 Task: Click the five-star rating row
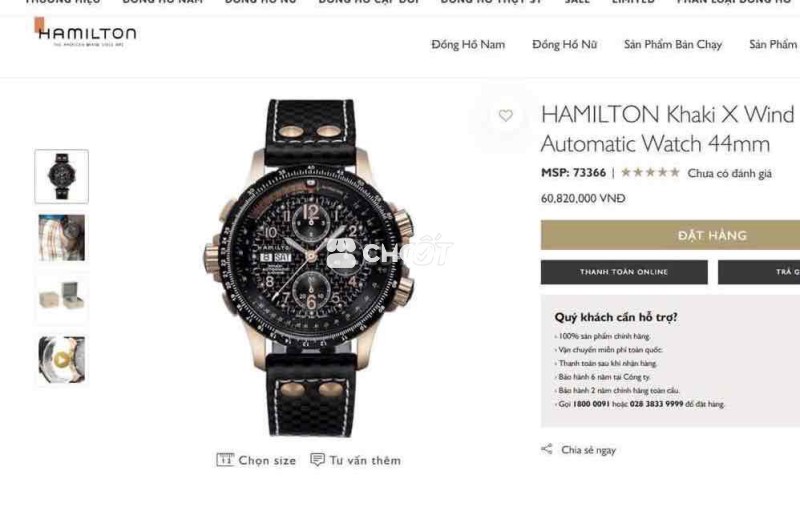(650, 173)
